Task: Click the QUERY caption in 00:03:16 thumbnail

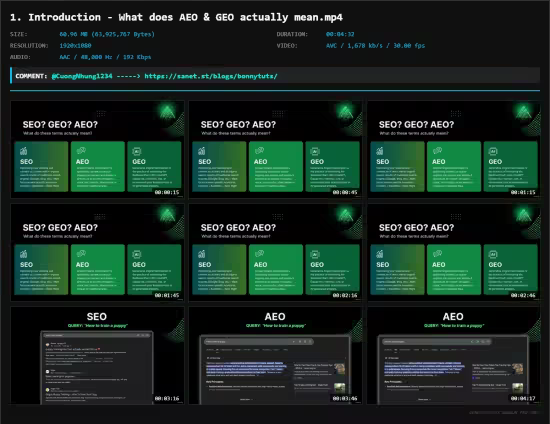Action: click(x=97, y=326)
